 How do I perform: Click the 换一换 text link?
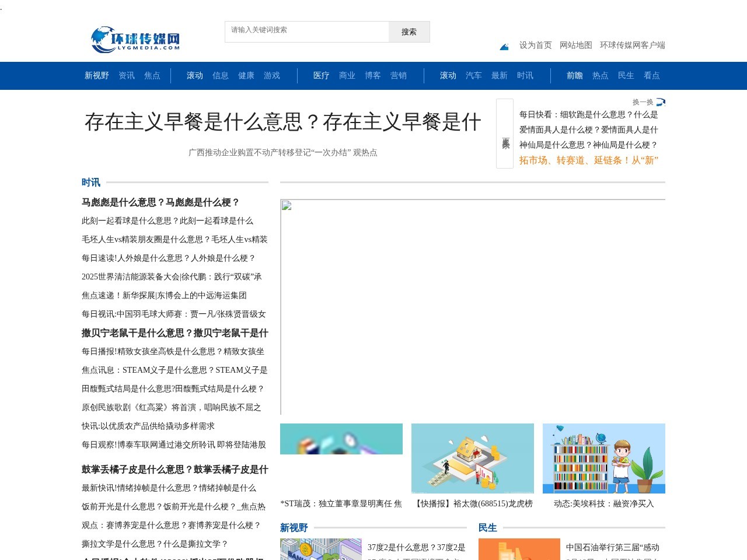(643, 102)
